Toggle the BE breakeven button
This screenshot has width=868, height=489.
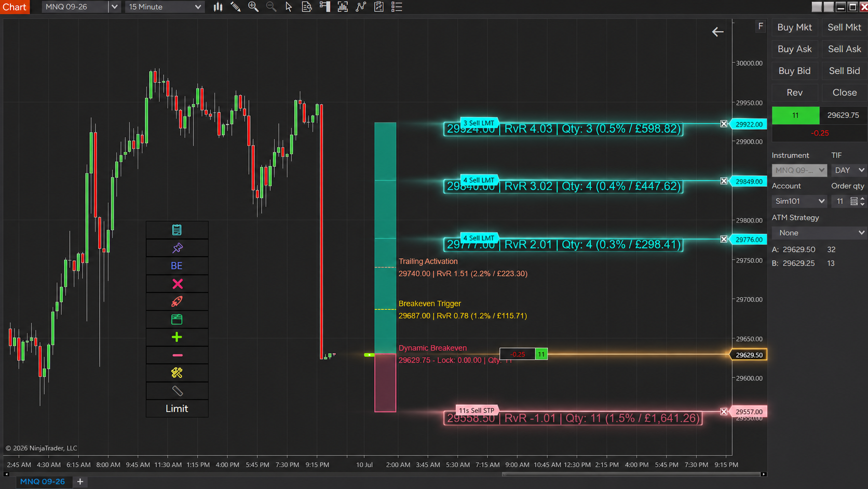click(177, 266)
